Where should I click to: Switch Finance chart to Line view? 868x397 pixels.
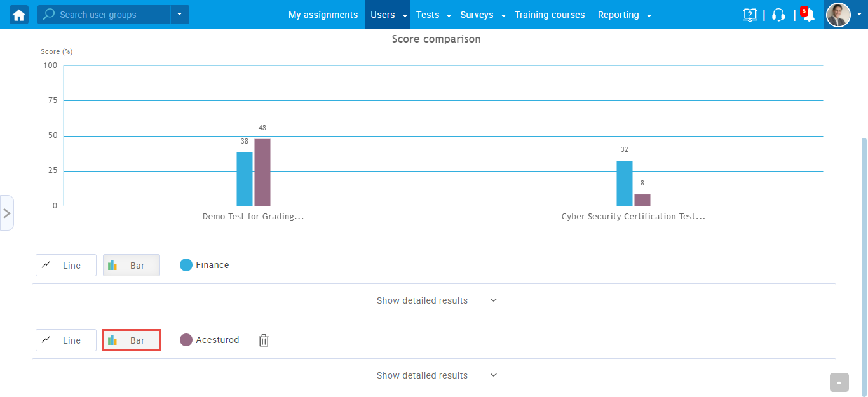point(66,266)
